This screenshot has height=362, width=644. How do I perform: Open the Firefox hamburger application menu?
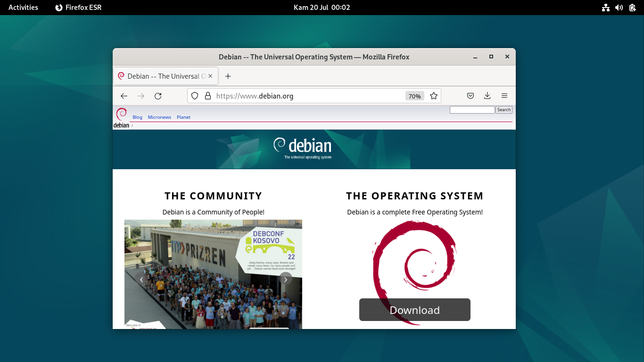pyautogui.click(x=504, y=96)
